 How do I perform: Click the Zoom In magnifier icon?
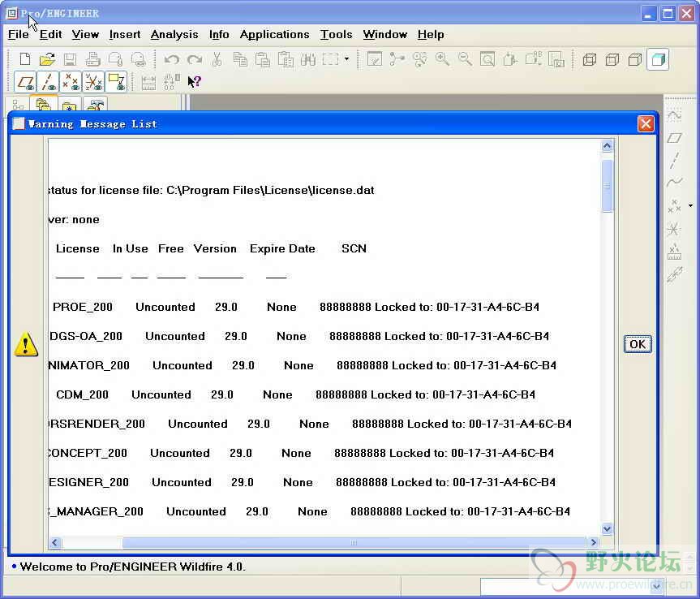pyautogui.click(x=442, y=59)
